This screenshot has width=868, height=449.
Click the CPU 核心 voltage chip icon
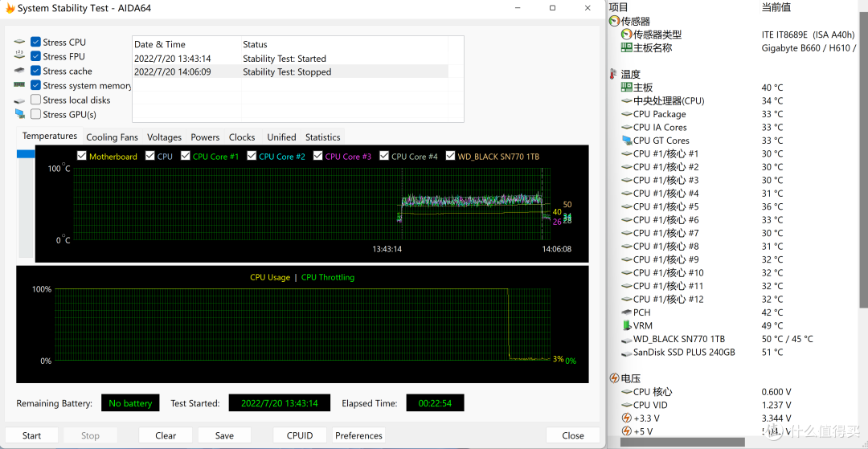[627, 392]
